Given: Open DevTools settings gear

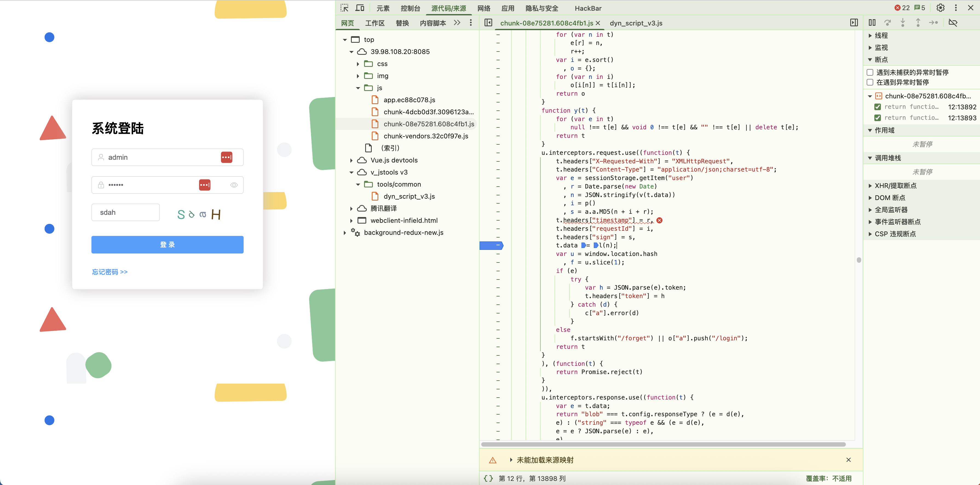Looking at the screenshot, I should [940, 8].
